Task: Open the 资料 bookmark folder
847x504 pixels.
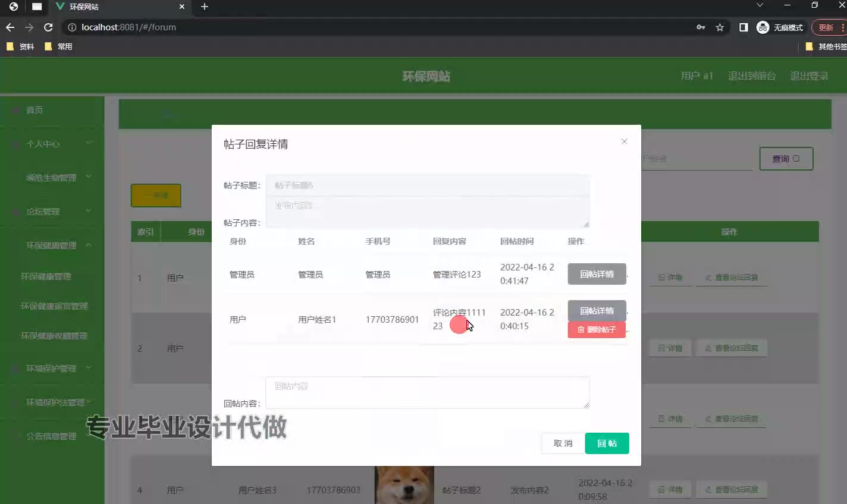Action: point(20,46)
